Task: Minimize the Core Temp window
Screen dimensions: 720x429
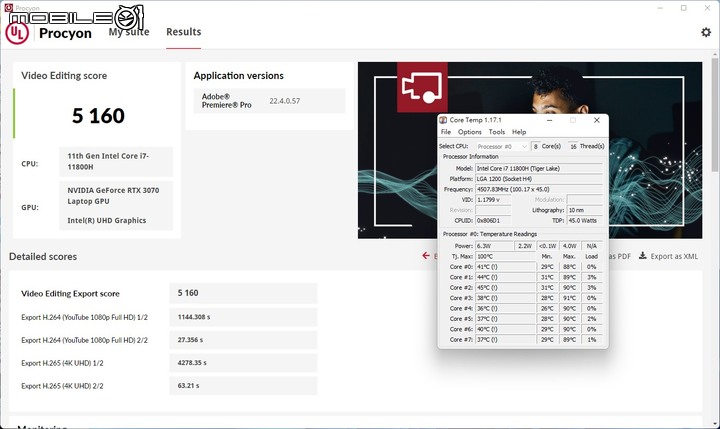Action: (x=549, y=120)
